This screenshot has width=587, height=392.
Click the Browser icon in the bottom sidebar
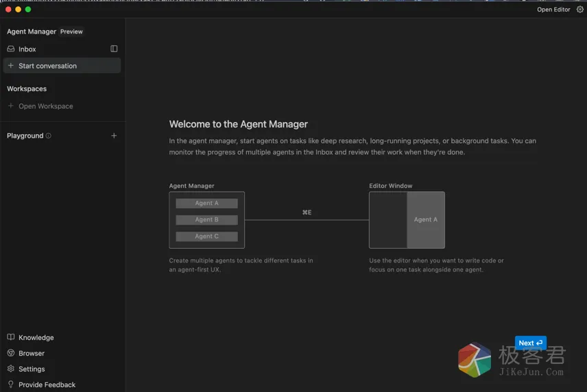(11, 353)
